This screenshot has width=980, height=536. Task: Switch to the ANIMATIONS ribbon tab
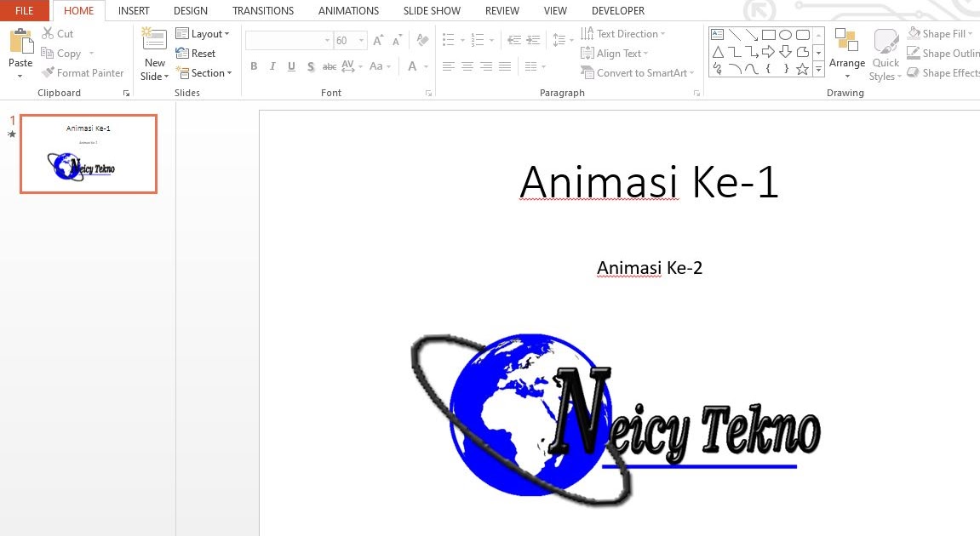348,10
